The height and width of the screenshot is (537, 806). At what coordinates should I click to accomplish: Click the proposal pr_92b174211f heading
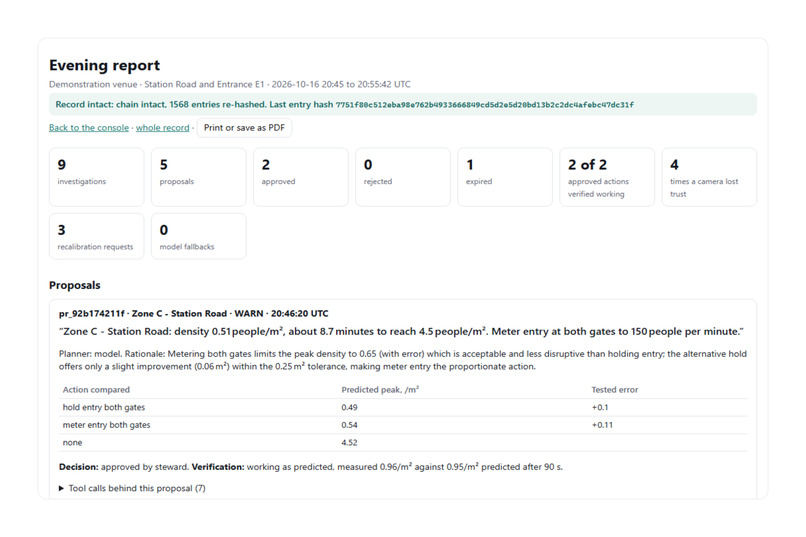pos(193,313)
